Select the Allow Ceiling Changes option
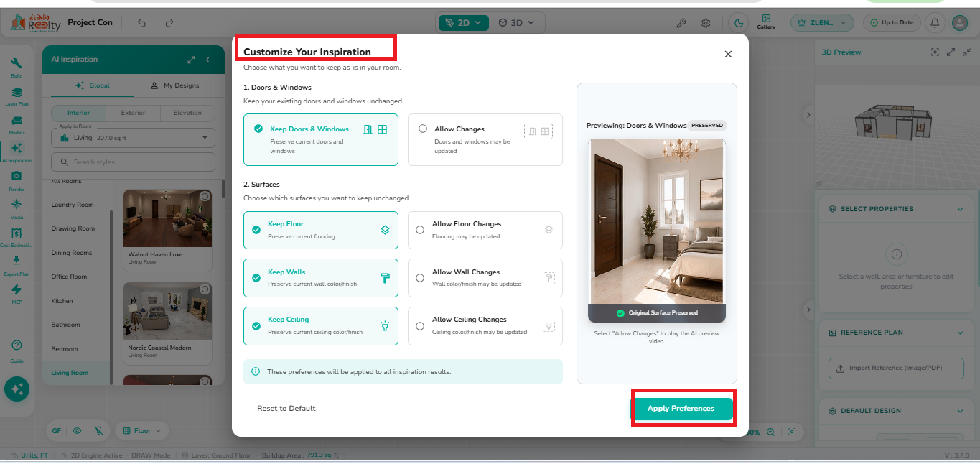 pos(485,325)
